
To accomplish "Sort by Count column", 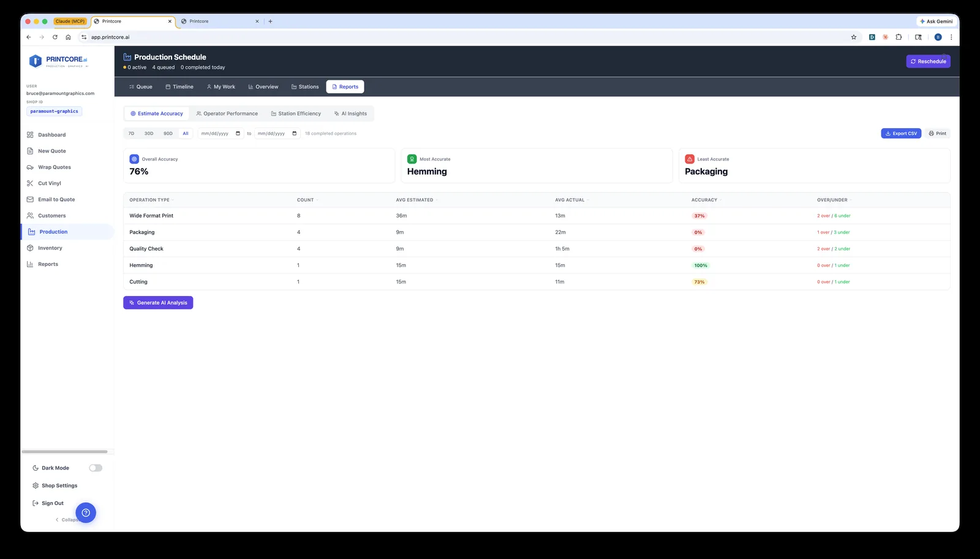I will click(x=307, y=200).
